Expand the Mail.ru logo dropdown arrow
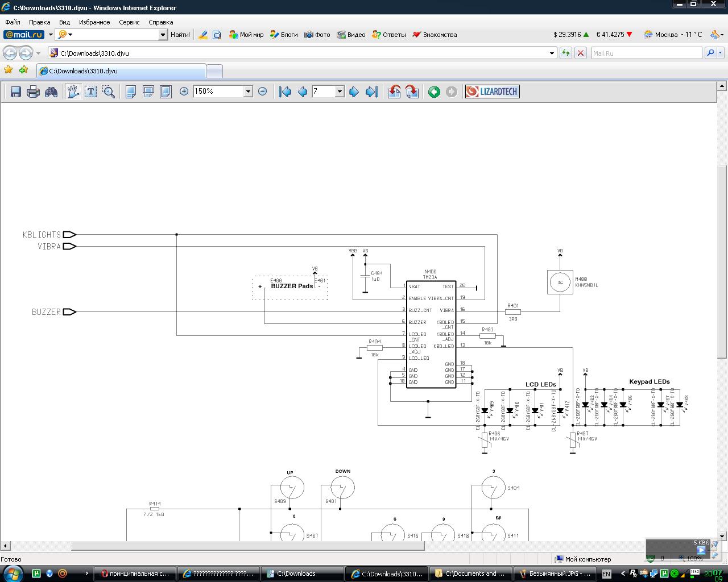Viewport: 728px width, 582px height. tap(51, 35)
